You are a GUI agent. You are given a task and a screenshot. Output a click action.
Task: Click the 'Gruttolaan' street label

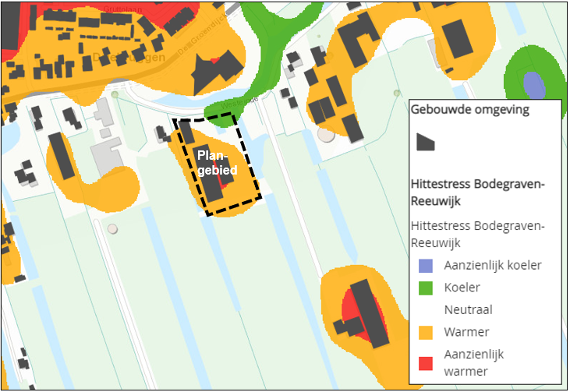(122, 9)
